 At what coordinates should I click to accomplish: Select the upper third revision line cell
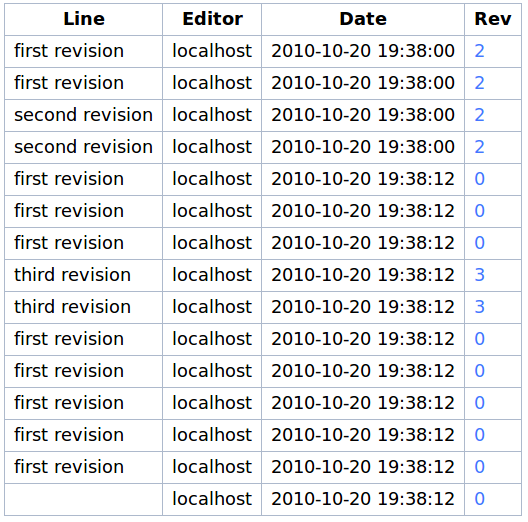point(84,275)
